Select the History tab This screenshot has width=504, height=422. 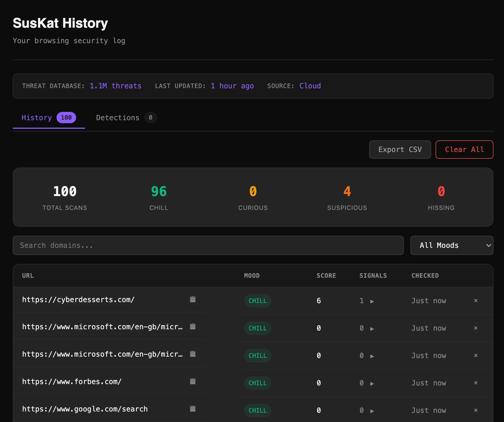point(37,117)
